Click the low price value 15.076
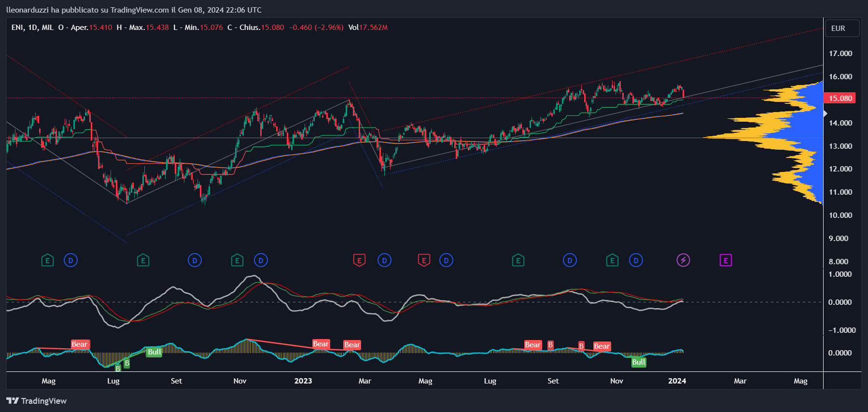Viewport: 868px width, 412px height. pos(211,28)
